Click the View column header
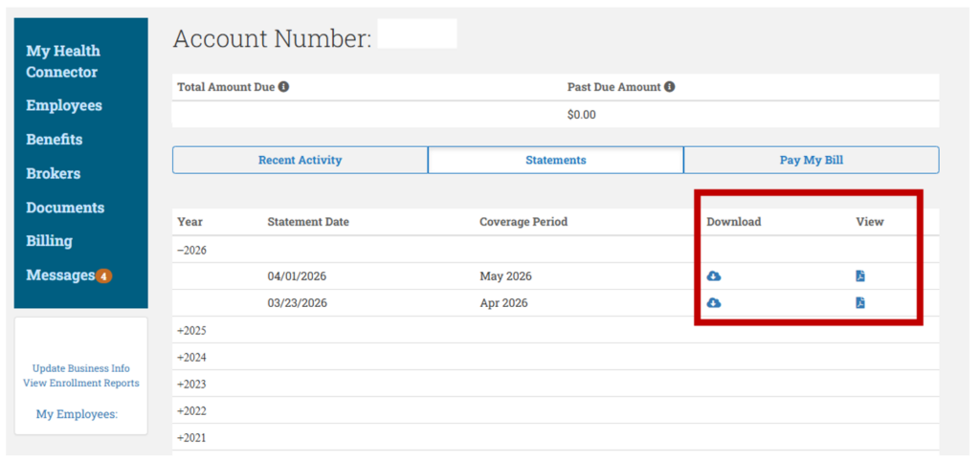The height and width of the screenshot is (462, 980). [870, 222]
